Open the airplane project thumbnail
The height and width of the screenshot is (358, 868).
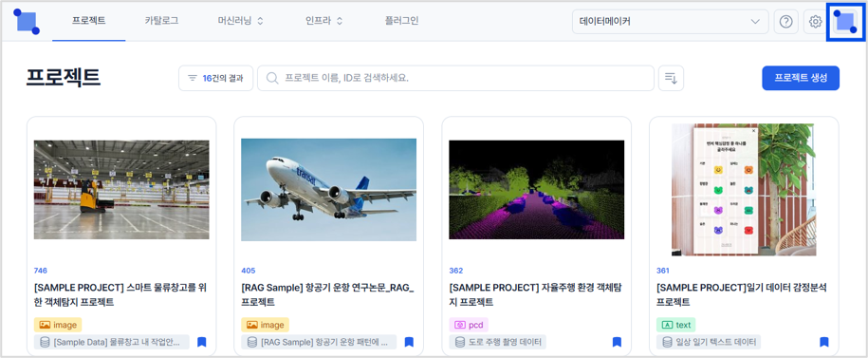tap(329, 190)
